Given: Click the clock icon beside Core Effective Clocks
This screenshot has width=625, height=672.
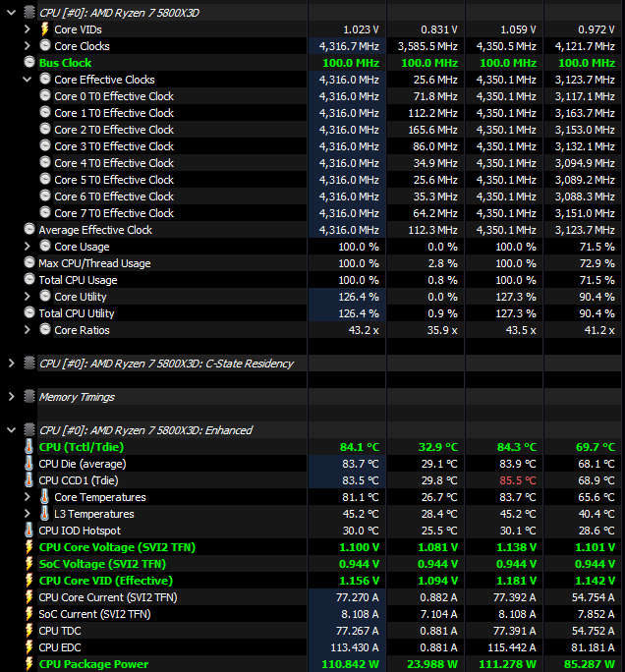Looking at the screenshot, I should pos(45,79).
